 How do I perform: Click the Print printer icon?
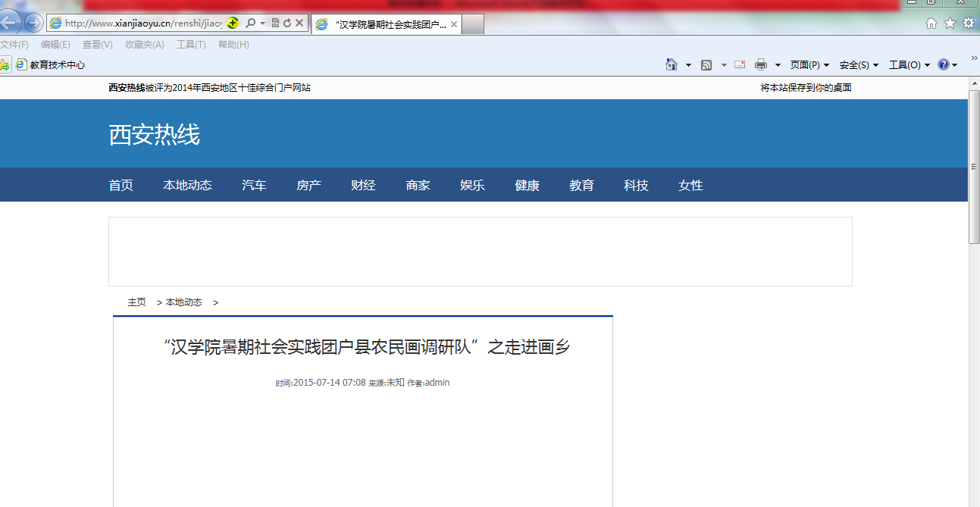pos(761,64)
